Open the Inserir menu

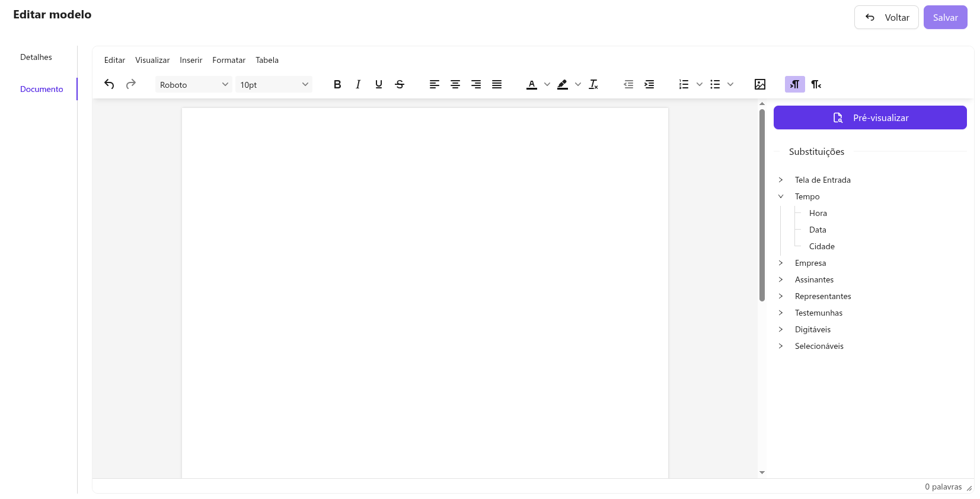[x=191, y=60]
